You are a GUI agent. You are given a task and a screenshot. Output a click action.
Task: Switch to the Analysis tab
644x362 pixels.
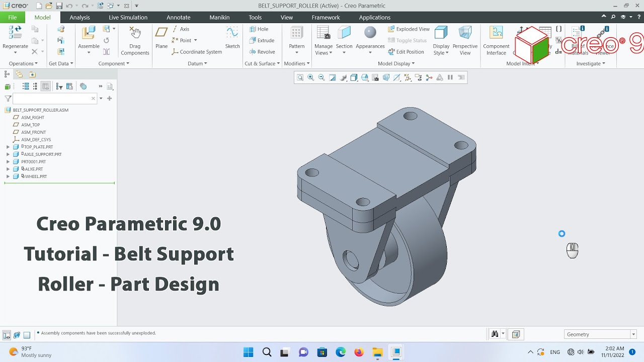click(79, 18)
